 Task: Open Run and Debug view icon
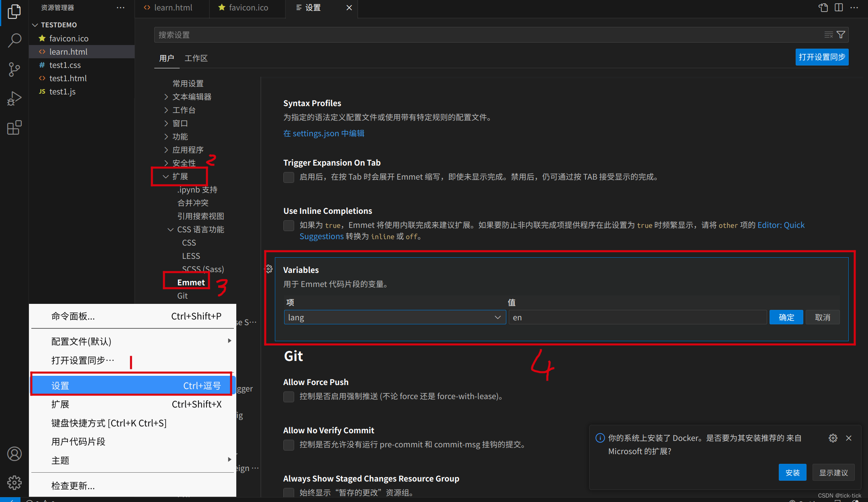(14, 98)
